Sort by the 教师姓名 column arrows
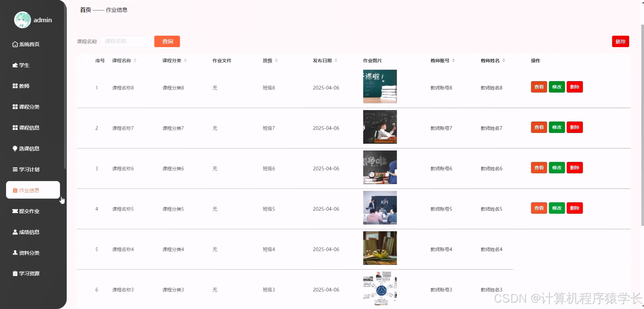 tap(504, 61)
